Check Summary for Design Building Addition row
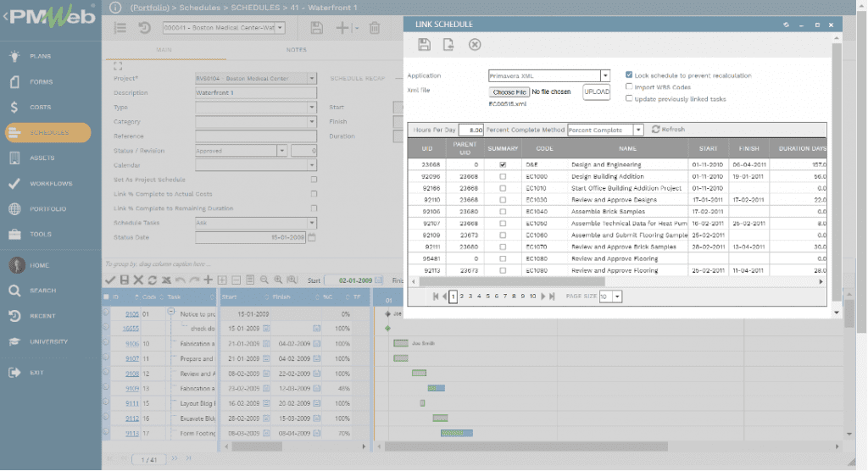 [503, 176]
